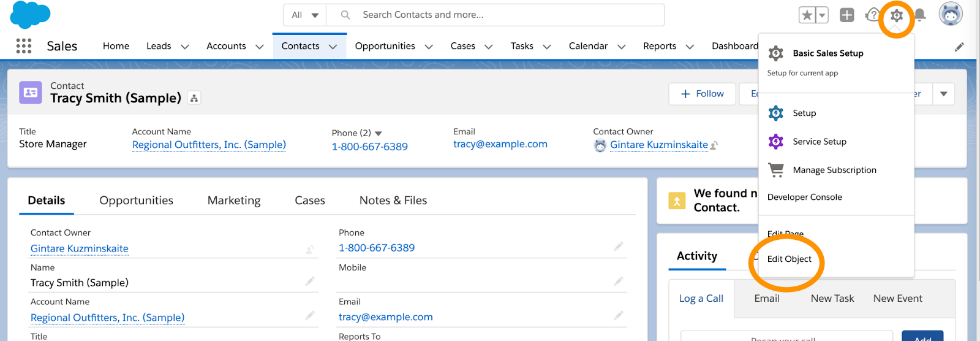
Task: Click the Manage Subscription cart icon
Action: coord(776,170)
